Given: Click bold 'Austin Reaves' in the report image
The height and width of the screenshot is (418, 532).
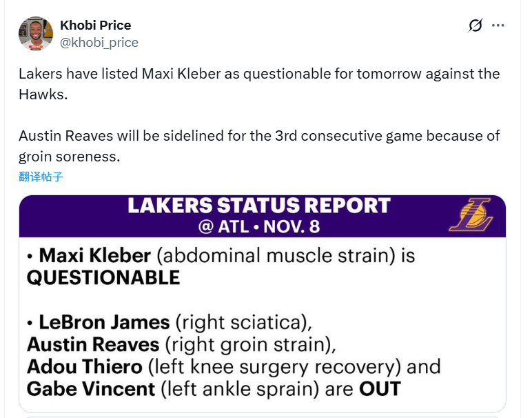Looking at the screenshot, I should tap(92, 344).
